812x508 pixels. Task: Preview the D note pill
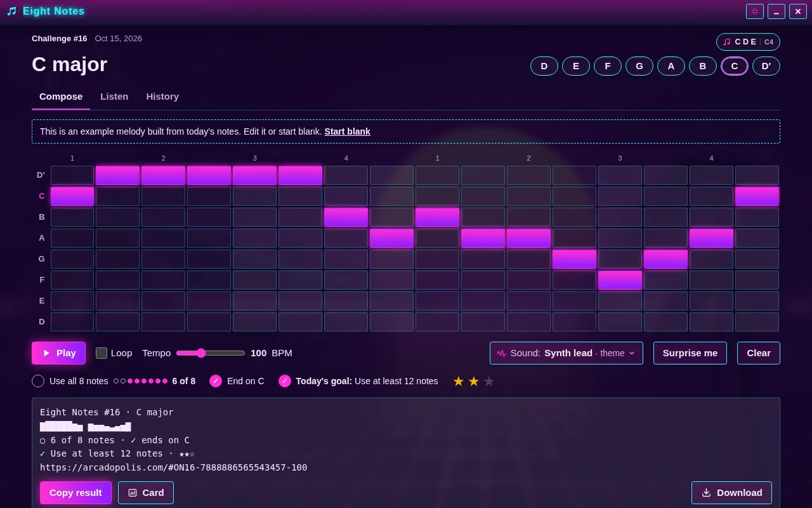point(544,66)
